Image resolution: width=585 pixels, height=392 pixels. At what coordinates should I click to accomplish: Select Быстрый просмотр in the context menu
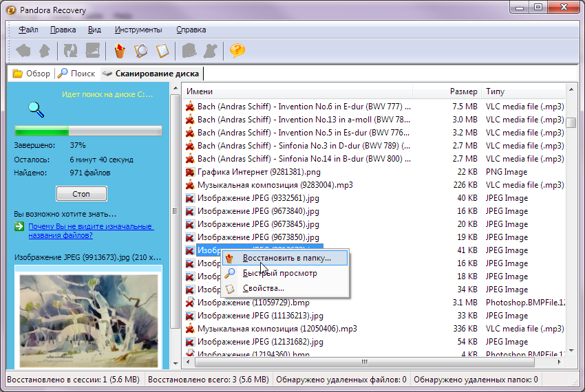tap(279, 274)
